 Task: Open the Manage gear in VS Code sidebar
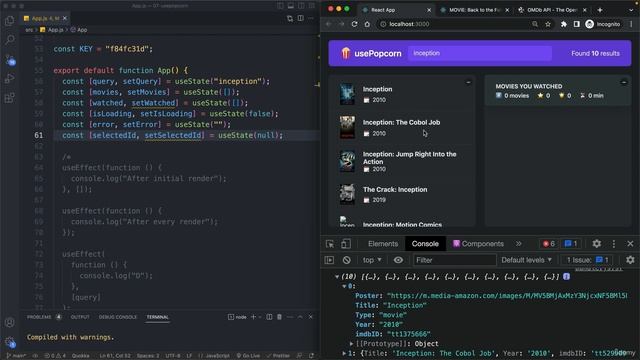point(10,342)
